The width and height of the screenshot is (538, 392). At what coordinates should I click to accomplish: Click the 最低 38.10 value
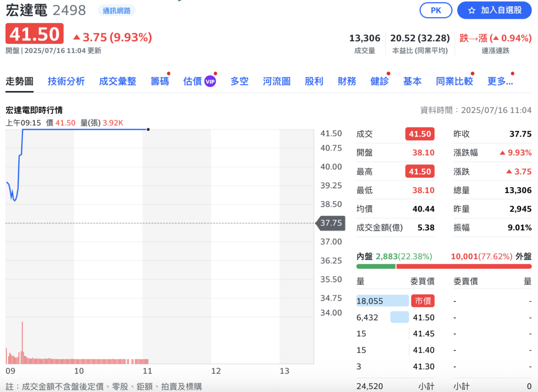(x=423, y=191)
